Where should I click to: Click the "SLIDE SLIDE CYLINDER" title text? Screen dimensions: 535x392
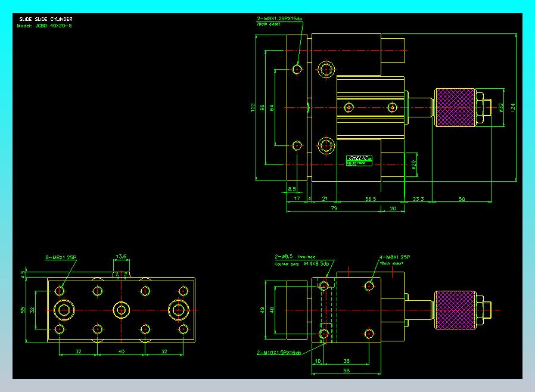click(x=46, y=19)
